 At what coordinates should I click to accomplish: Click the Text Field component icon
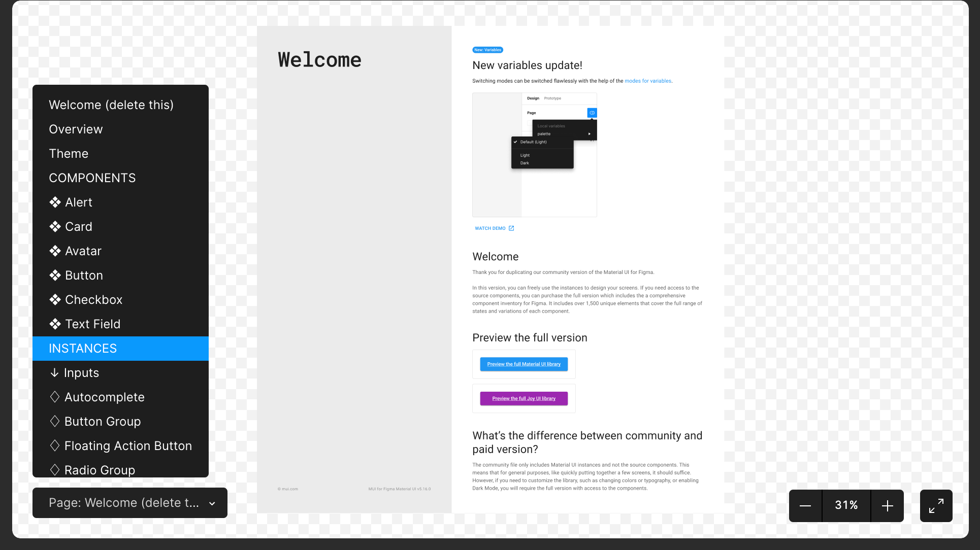56,323
